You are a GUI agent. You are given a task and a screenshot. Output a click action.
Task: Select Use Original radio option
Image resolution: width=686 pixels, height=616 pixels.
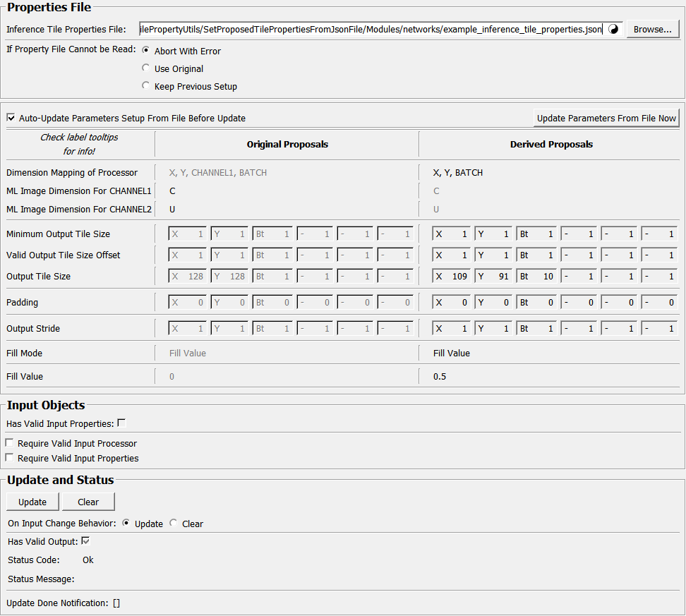[x=146, y=68]
